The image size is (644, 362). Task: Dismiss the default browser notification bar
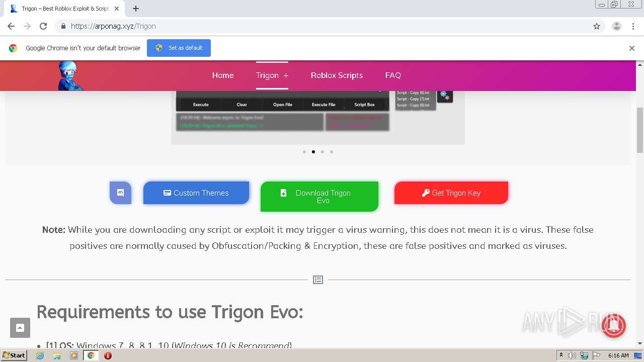pos(632,48)
